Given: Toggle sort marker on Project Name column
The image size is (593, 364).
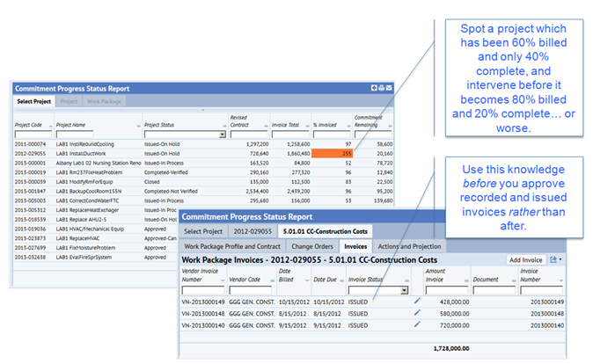Looking at the screenshot, I should click(138, 126).
